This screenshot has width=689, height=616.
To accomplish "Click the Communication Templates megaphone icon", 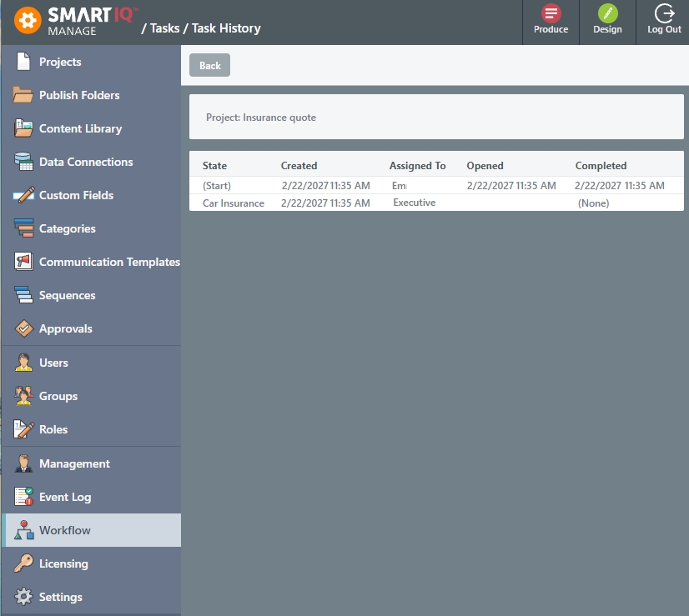I will coord(23,262).
